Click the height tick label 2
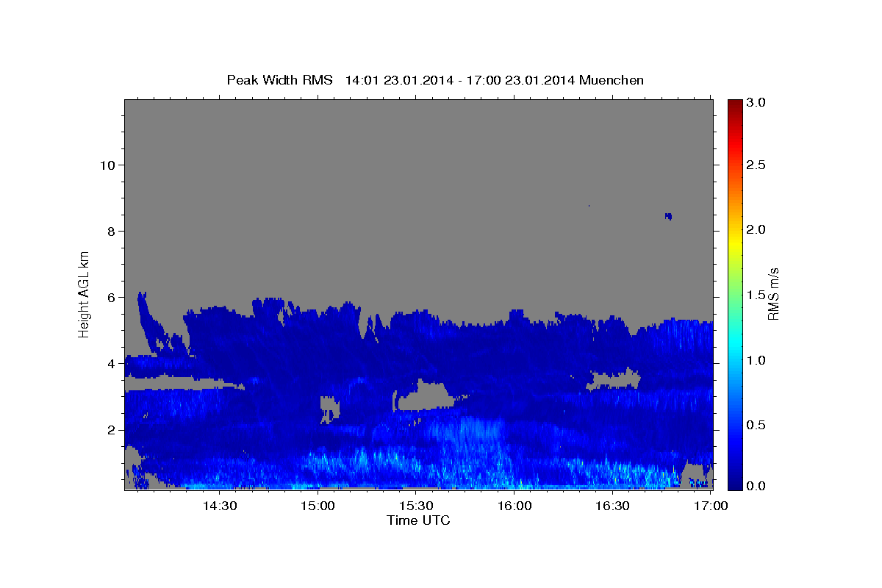 [110, 429]
